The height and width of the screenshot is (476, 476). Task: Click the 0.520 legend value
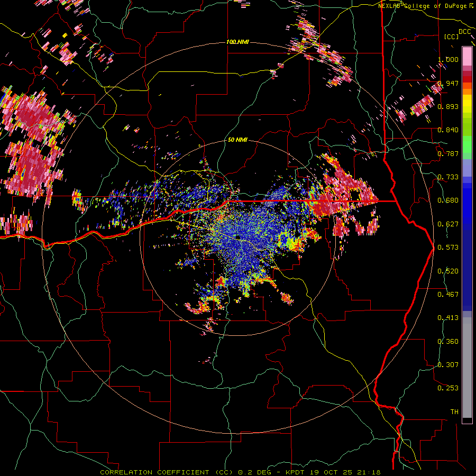click(448, 271)
